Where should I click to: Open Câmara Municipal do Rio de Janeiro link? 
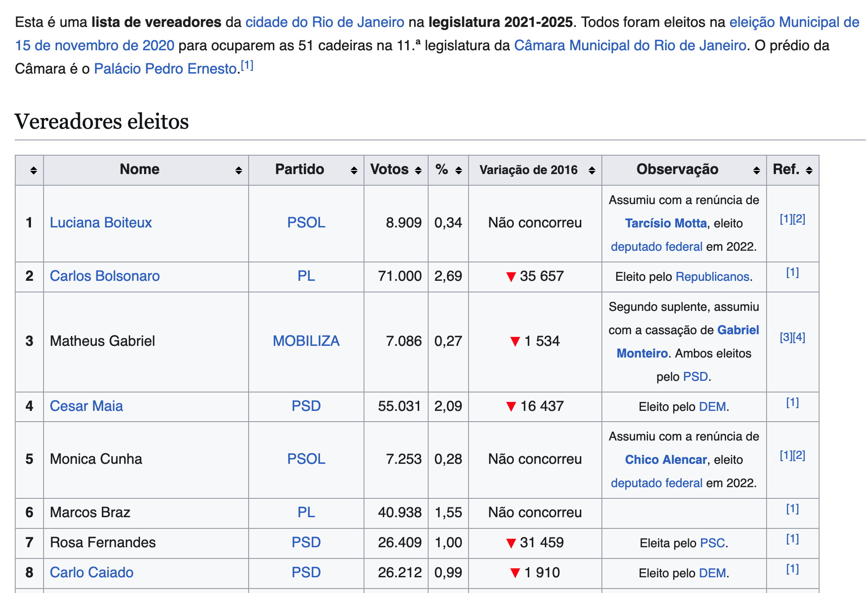pos(630,45)
